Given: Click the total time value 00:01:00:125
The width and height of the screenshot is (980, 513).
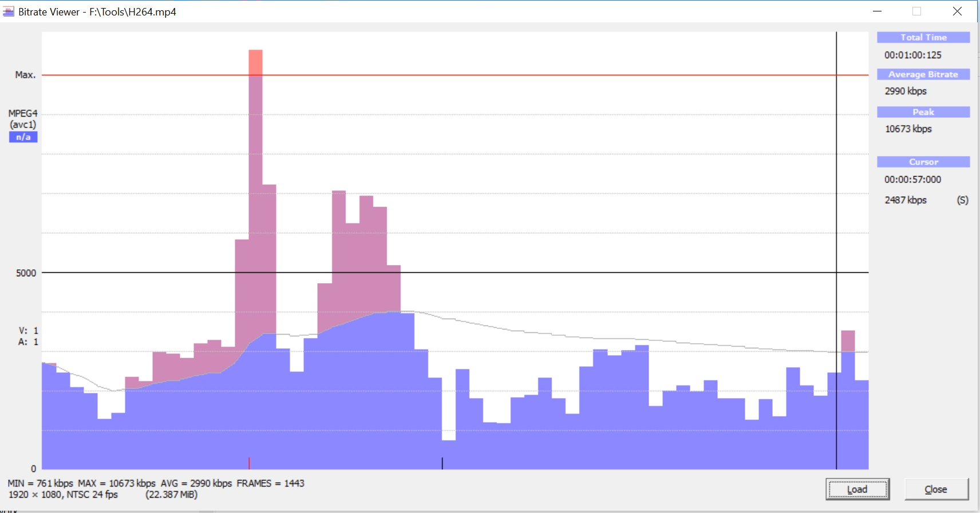Looking at the screenshot, I should click(x=912, y=55).
